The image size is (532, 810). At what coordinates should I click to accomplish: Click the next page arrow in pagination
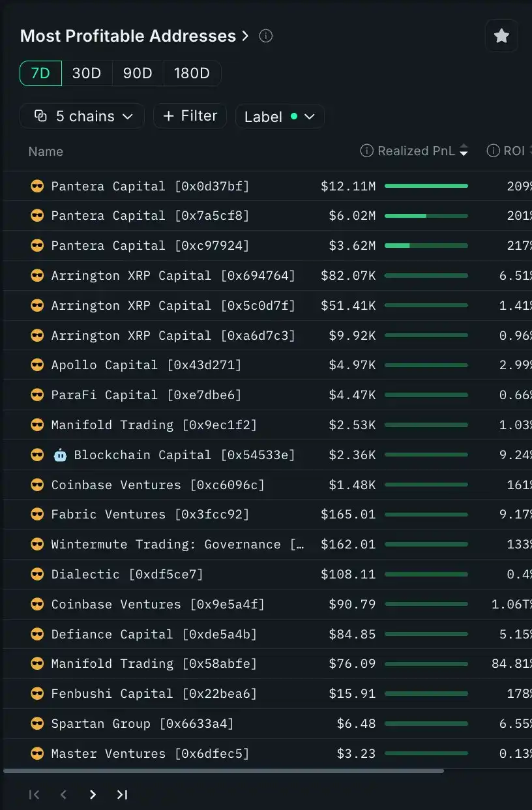click(93, 794)
